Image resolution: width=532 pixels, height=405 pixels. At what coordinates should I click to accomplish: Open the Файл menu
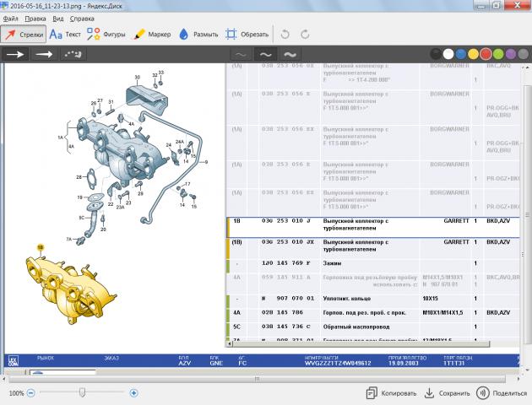pos(10,19)
